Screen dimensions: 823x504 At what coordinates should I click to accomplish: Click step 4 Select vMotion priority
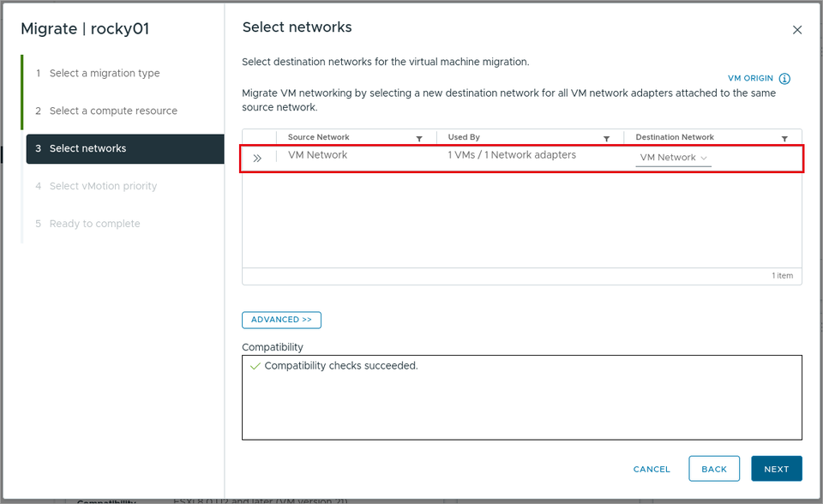pyautogui.click(x=103, y=186)
